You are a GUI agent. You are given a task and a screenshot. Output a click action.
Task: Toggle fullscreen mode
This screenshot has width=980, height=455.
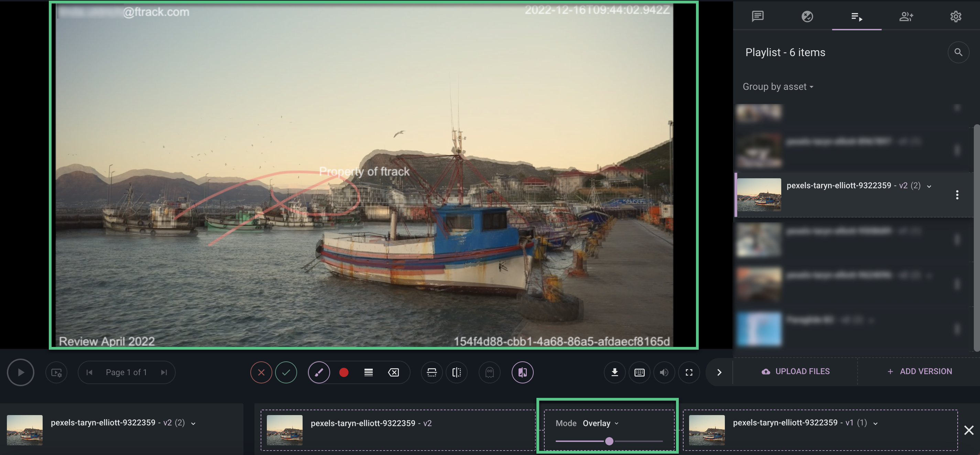tap(689, 372)
